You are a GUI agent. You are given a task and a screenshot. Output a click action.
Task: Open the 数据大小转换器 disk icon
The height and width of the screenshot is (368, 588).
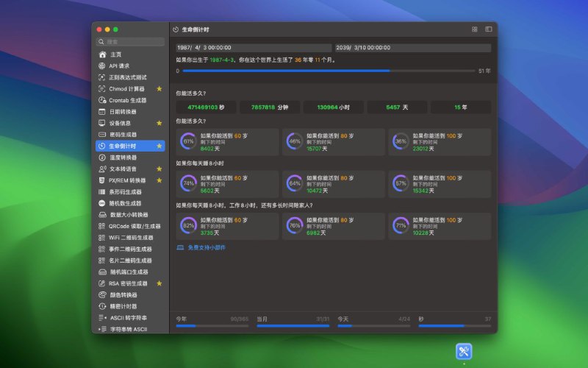[x=102, y=215]
